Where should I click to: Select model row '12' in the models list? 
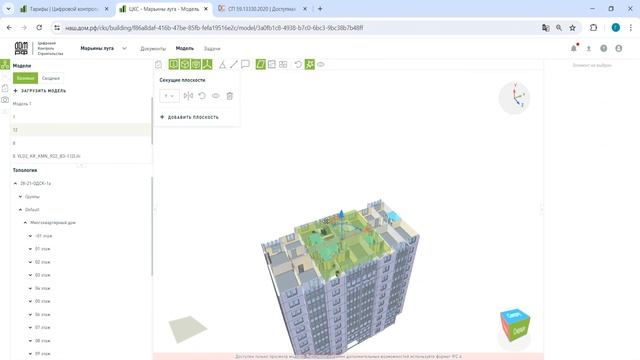coord(80,130)
